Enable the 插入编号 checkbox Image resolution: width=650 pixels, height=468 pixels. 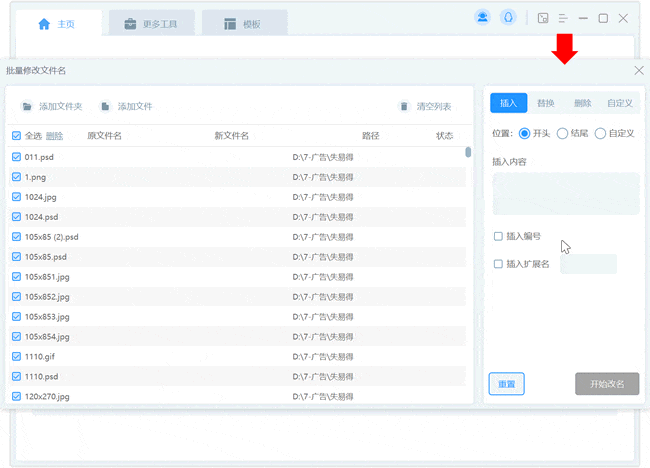pyautogui.click(x=499, y=237)
